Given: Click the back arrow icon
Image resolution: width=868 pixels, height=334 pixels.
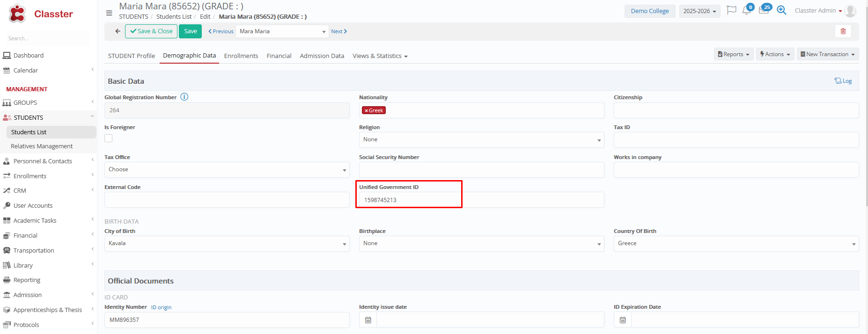Looking at the screenshot, I should 118,31.
